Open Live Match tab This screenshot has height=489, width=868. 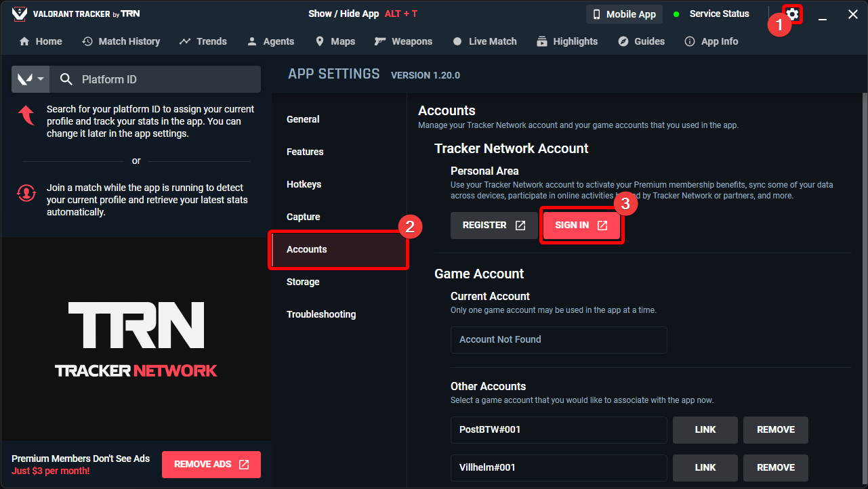point(484,41)
